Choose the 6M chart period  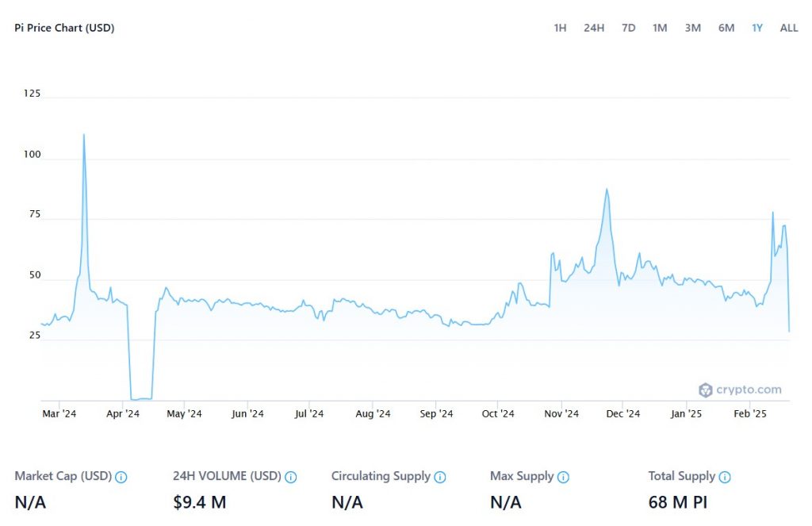point(726,28)
